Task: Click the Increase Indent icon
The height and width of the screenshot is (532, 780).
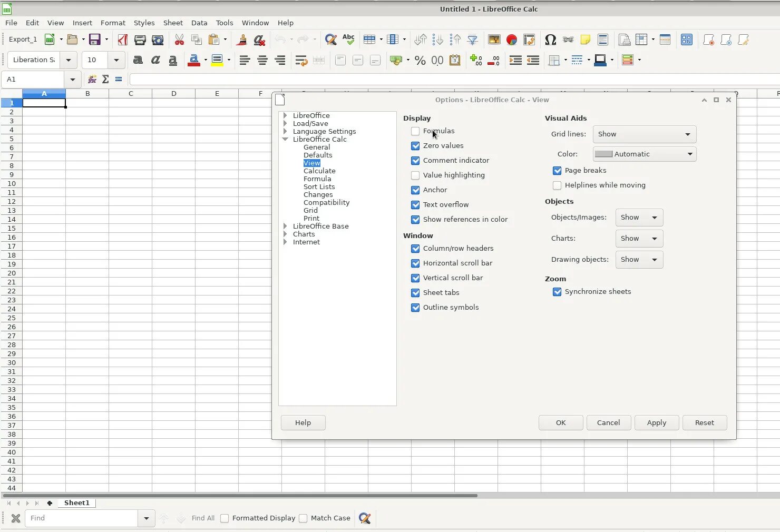Action: point(515,60)
